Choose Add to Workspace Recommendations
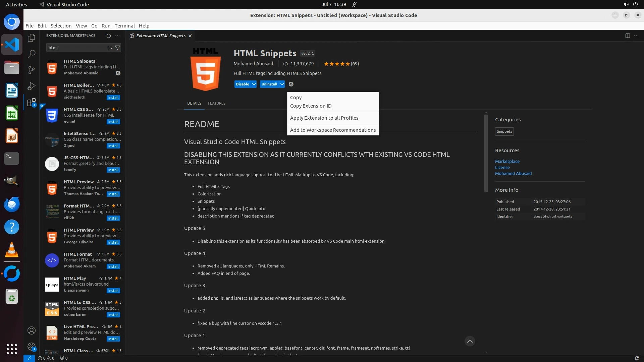The height and width of the screenshot is (362, 644). (333, 130)
